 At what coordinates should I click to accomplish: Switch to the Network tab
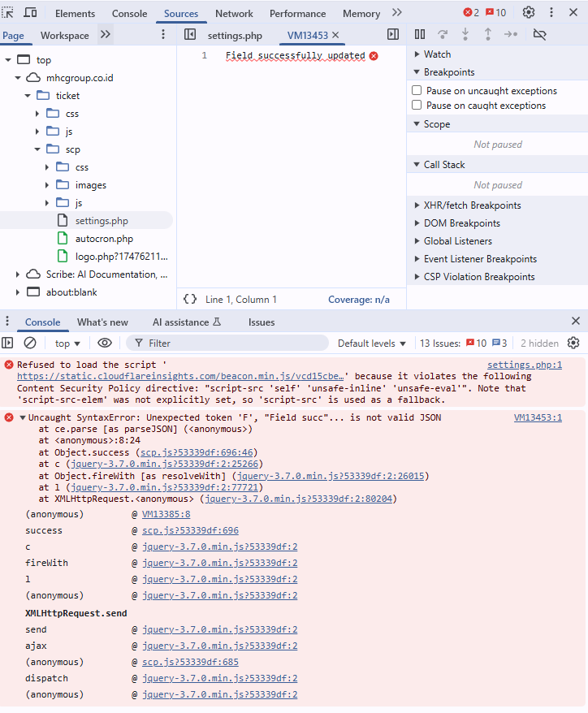pyautogui.click(x=234, y=14)
